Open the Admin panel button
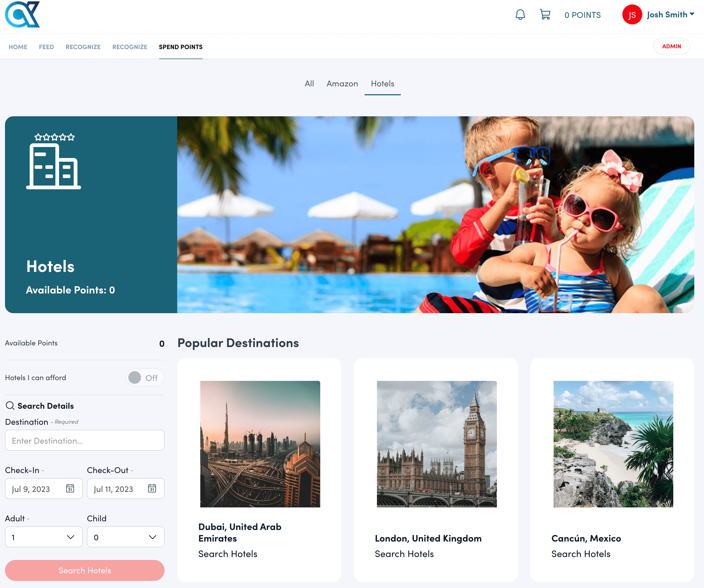 pos(671,46)
